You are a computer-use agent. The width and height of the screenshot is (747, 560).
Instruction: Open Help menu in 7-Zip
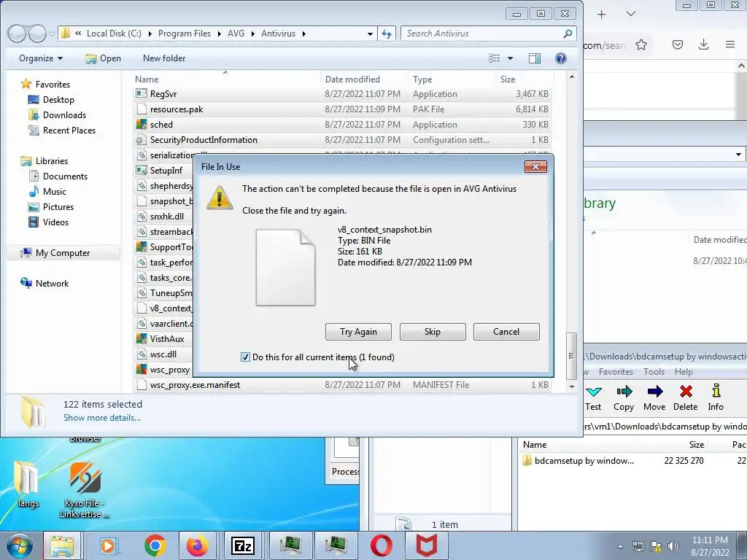[x=683, y=372]
